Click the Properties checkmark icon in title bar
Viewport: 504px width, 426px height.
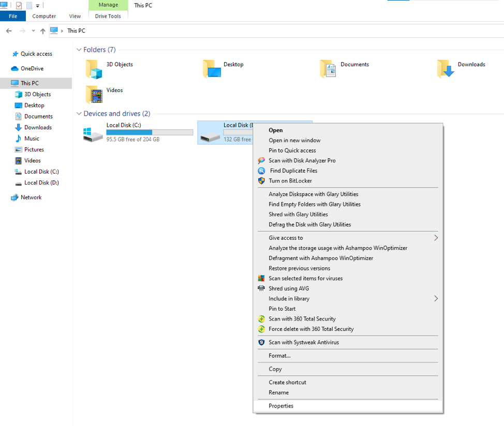point(19,6)
